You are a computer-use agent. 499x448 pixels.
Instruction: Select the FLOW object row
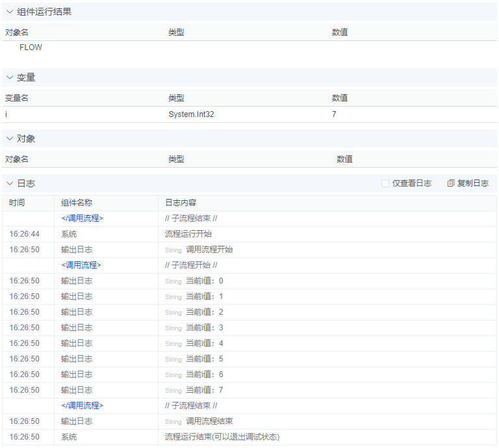[x=249, y=47]
